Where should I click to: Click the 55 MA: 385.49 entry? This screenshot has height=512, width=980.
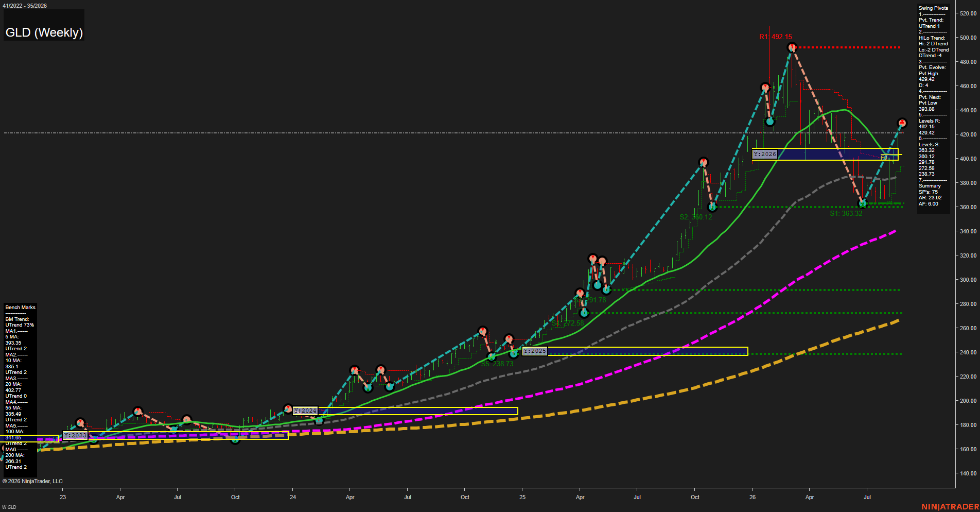pos(13,411)
